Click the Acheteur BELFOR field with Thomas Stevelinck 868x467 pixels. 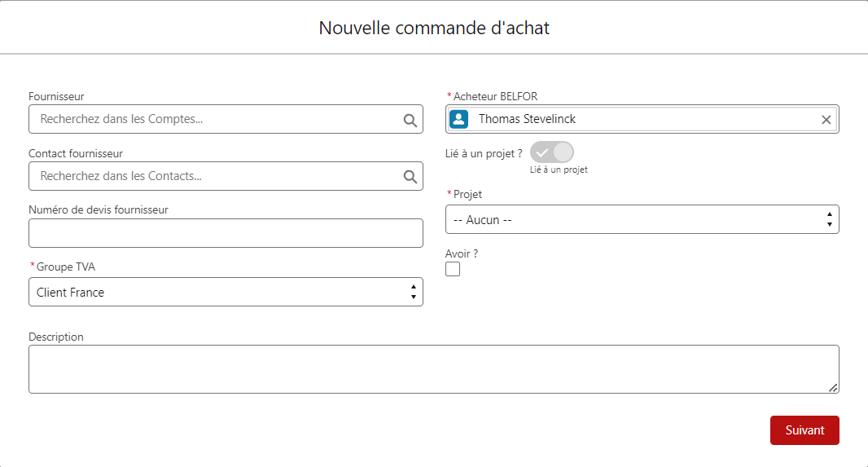pos(642,119)
